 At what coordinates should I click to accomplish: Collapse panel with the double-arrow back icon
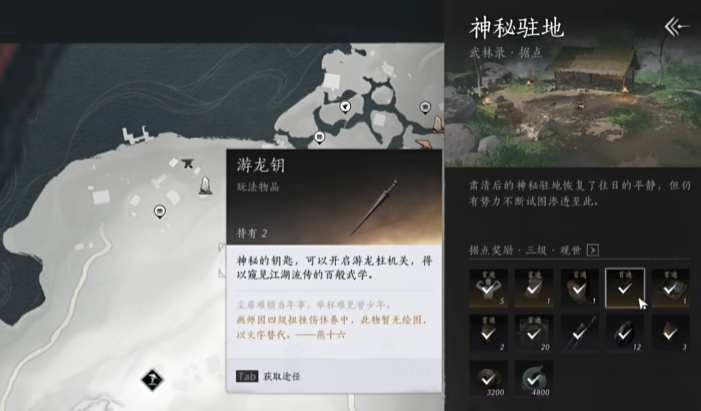[676, 27]
